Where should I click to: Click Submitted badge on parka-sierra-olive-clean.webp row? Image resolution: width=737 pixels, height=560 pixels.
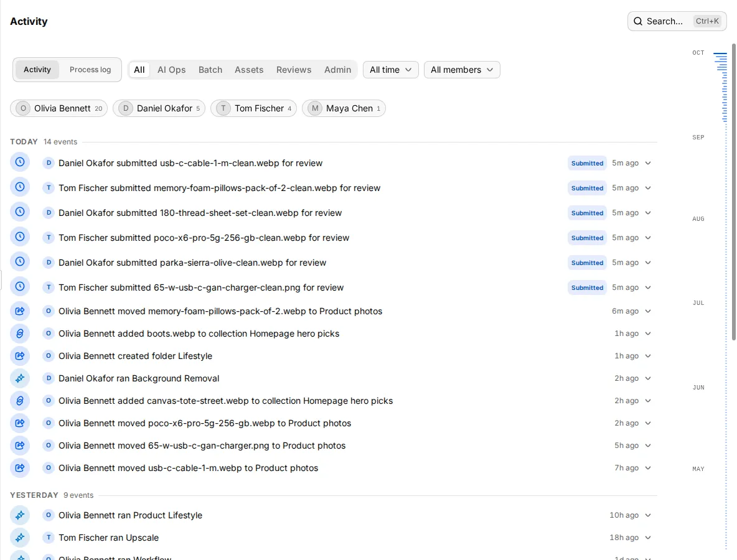(x=587, y=263)
